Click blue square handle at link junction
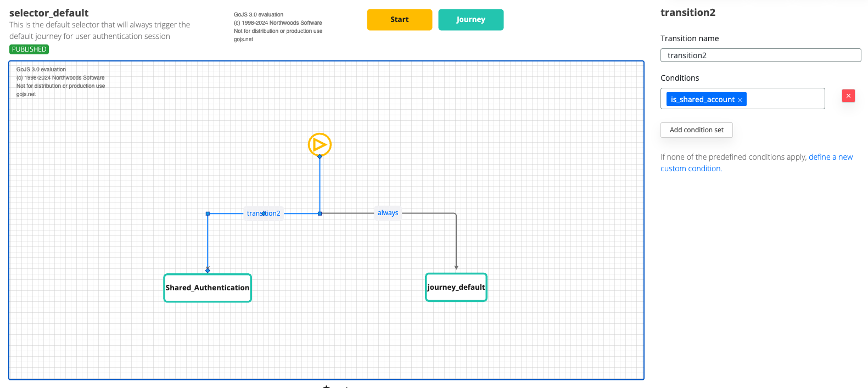This screenshot has height=388, width=868. [x=320, y=213]
